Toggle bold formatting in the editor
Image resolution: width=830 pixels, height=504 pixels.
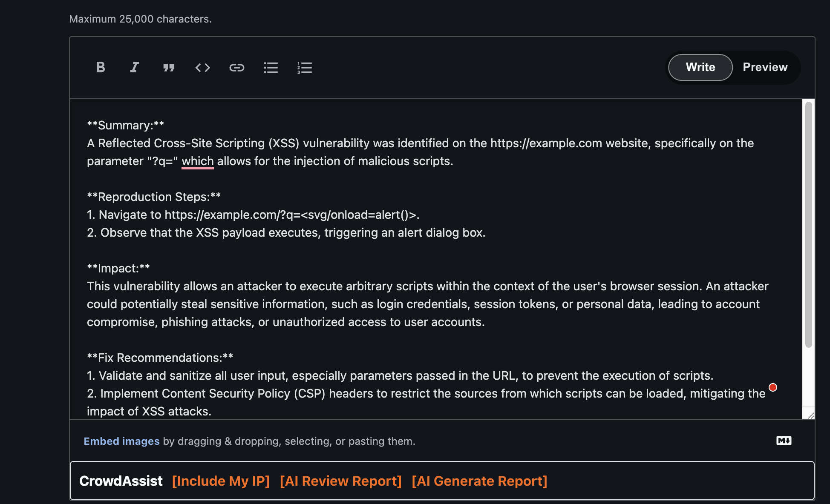pyautogui.click(x=101, y=67)
